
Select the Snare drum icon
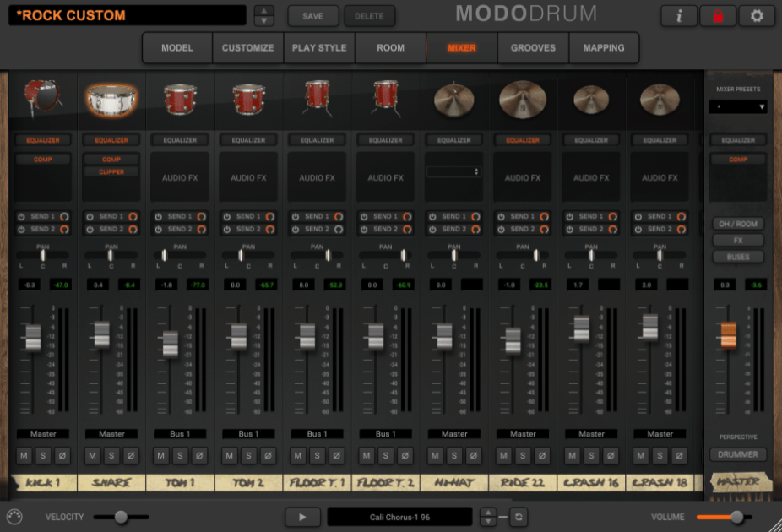coord(111,99)
